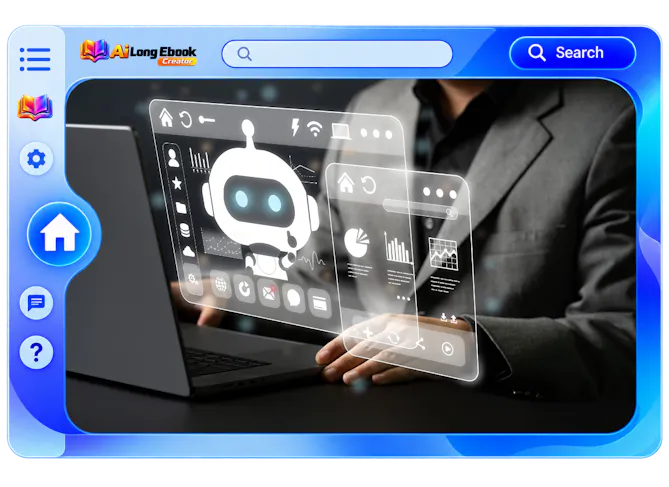Click the white robot in hologram image
Screen dimensions: 669x487
[x=261, y=204]
